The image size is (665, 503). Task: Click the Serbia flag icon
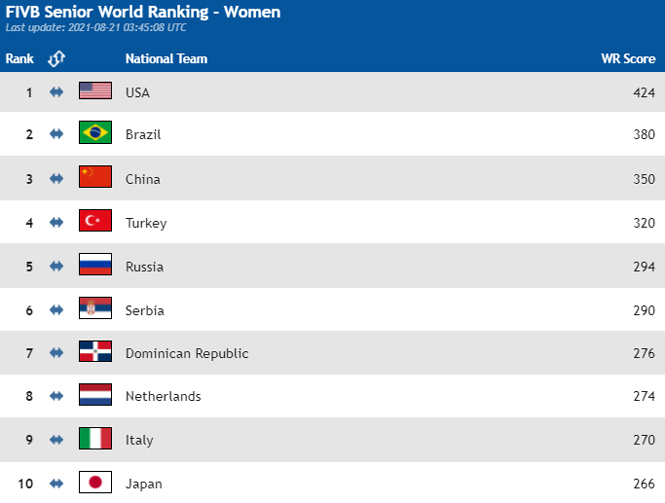(x=95, y=308)
